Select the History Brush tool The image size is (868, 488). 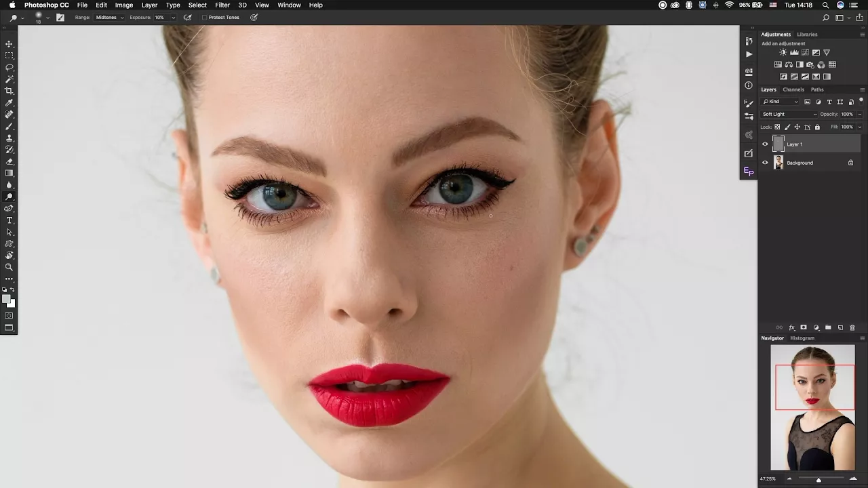pos(9,150)
